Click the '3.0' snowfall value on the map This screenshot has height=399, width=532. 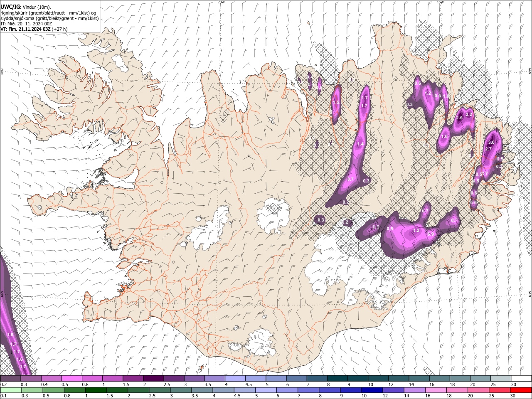pos(491,143)
